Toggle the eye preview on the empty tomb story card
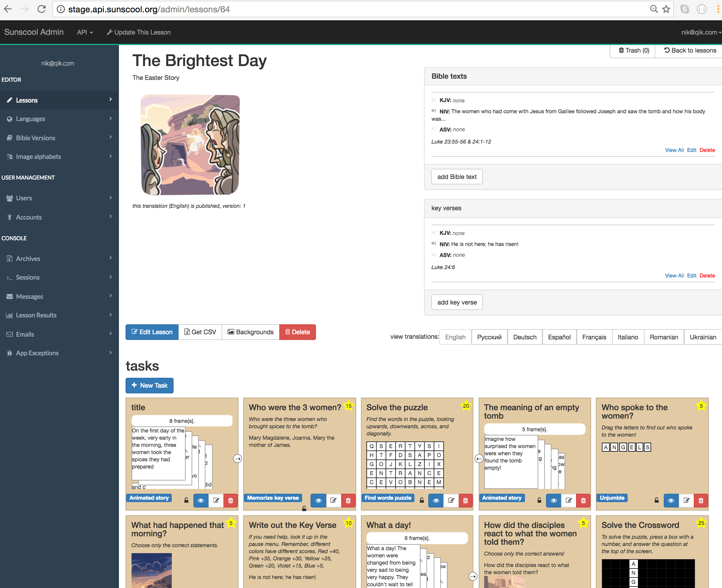The image size is (722, 588). [554, 500]
